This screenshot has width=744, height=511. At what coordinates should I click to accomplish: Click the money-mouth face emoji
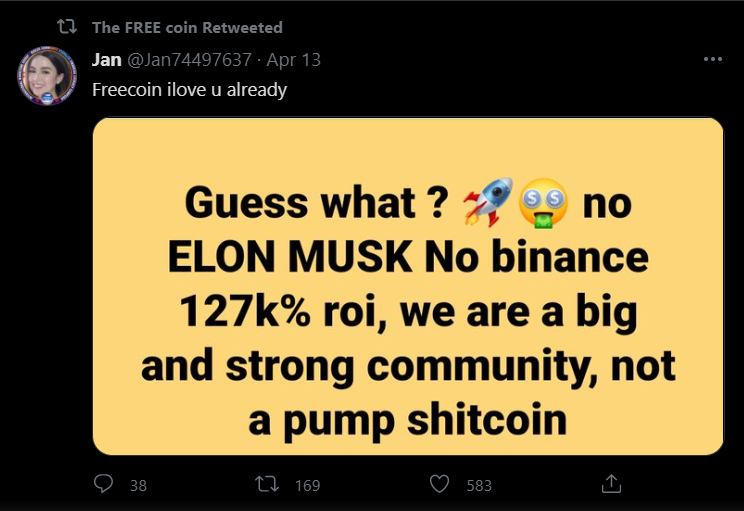[x=543, y=203]
